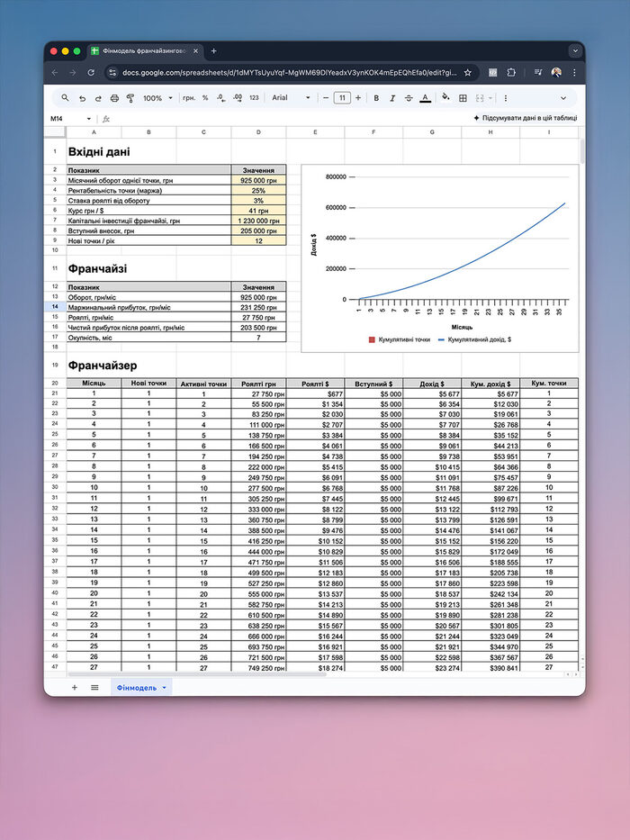This screenshot has width=630, height=840.
Task: Open the Chrome profile avatar
Action: coord(556,72)
